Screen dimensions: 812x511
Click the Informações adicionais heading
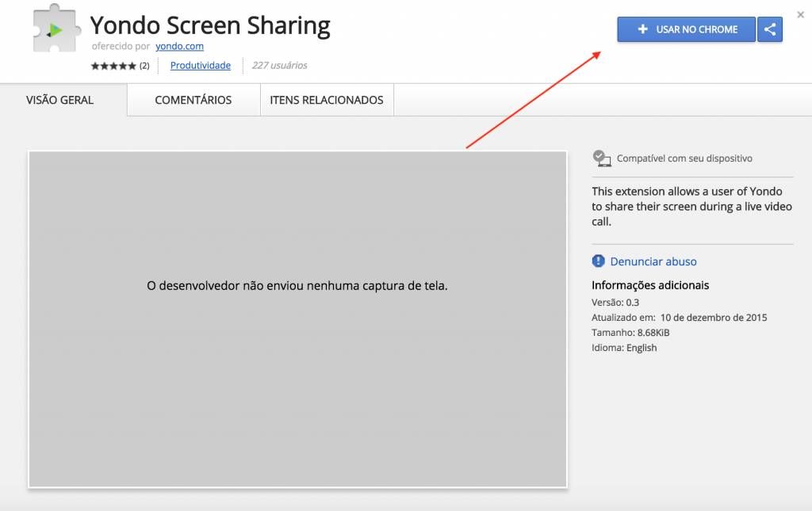pos(650,285)
